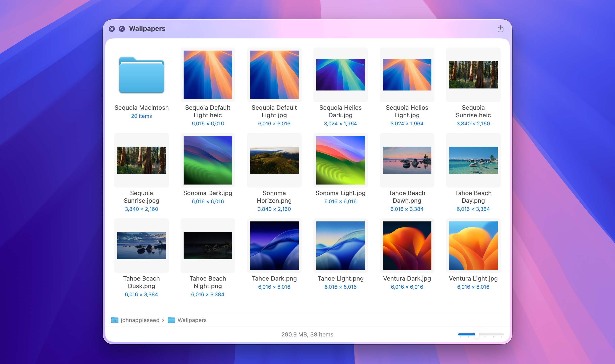Viewport: 615px width, 364px height.
Task: Click the 20 items link under Sequoia Macintosh
Action: coord(141,116)
